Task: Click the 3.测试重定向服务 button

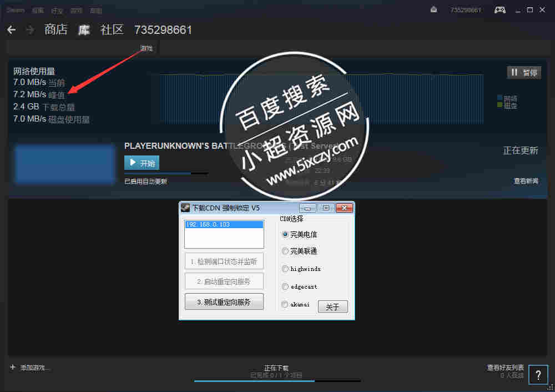Action: (224, 301)
